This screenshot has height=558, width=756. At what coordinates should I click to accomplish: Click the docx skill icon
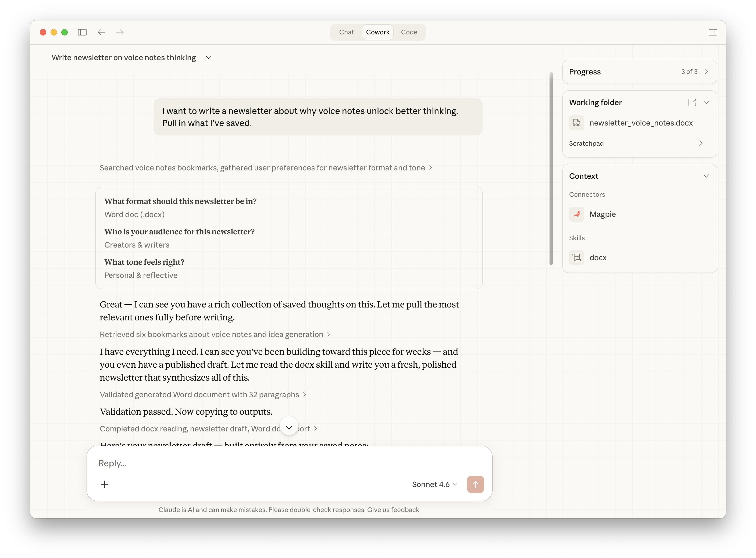click(x=576, y=257)
